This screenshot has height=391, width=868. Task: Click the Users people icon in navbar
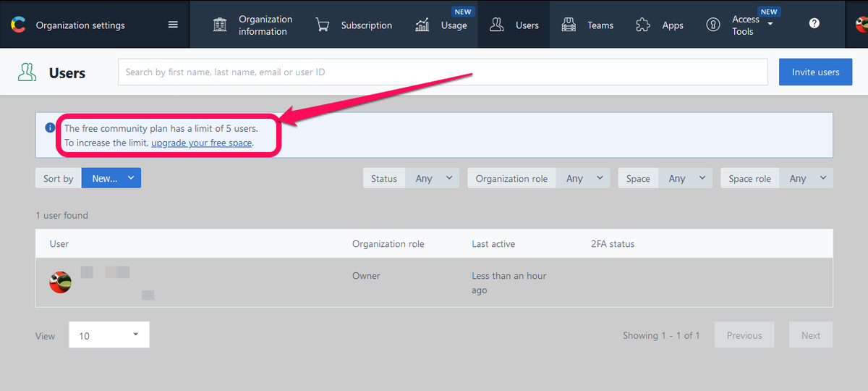point(497,25)
